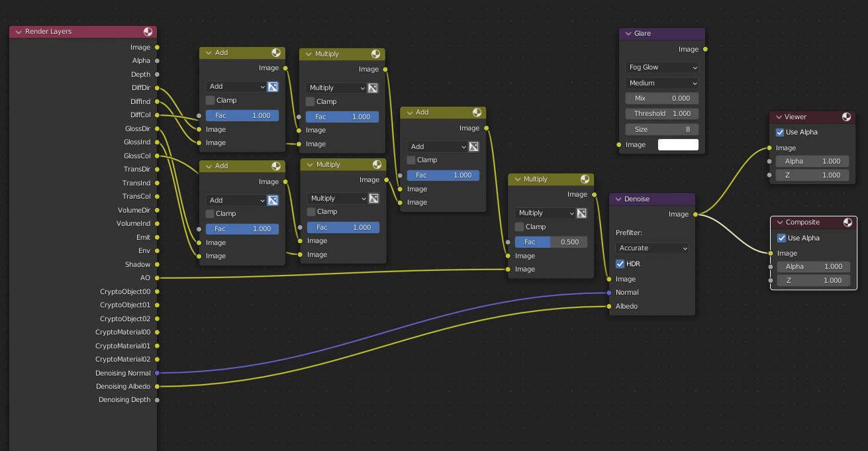The width and height of the screenshot is (868, 451).
Task: Toggle the Composite node preview icon
Action: [x=847, y=223]
